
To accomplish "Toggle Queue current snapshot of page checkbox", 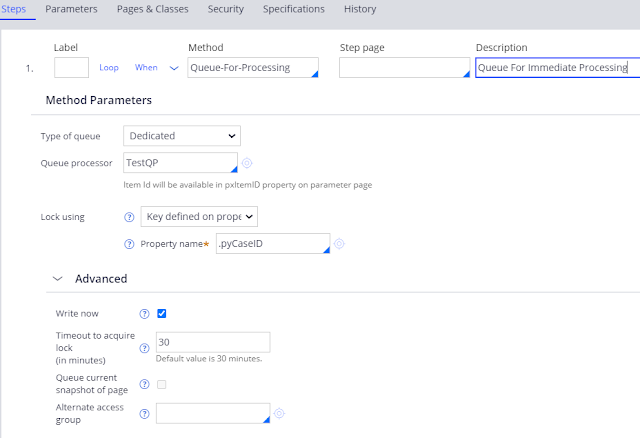I will pyautogui.click(x=162, y=384).
